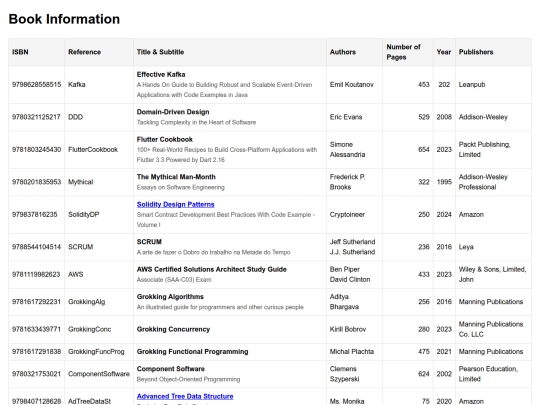Select ISBN 9788544104514
Viewport: 540px width, 405px height.
[37, 247]
